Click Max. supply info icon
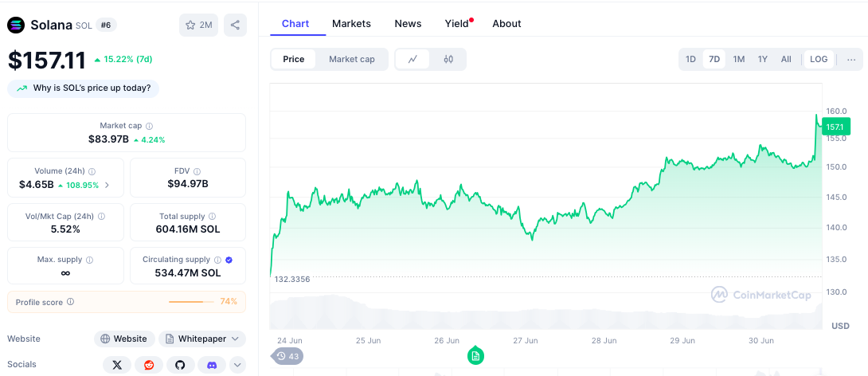 (90, 260)
